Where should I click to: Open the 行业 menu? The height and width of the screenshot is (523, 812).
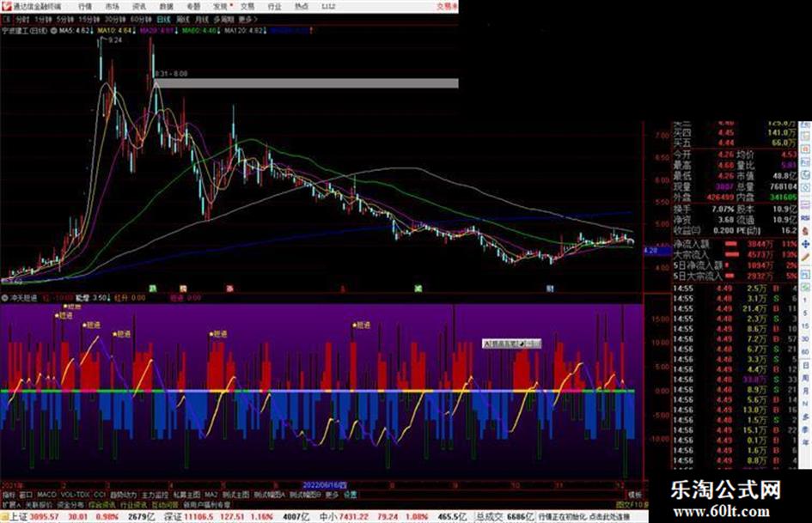(x=274, y=7)
